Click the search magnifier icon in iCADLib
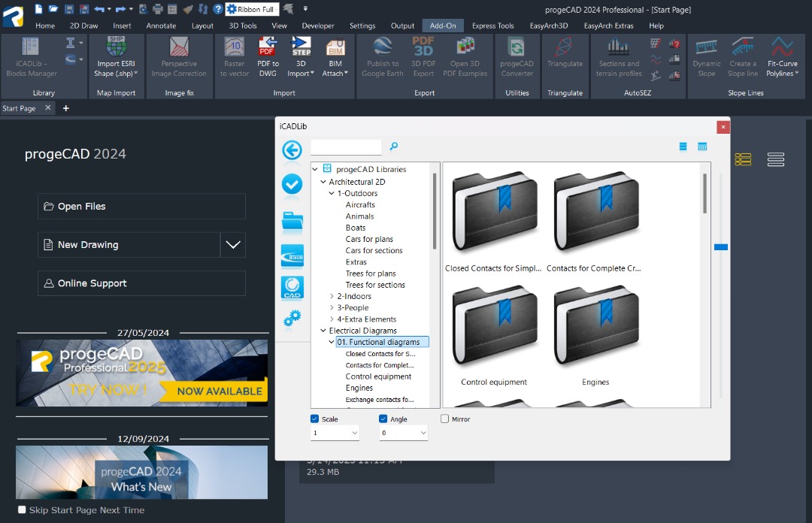812x523 pixels. (393, 147)
